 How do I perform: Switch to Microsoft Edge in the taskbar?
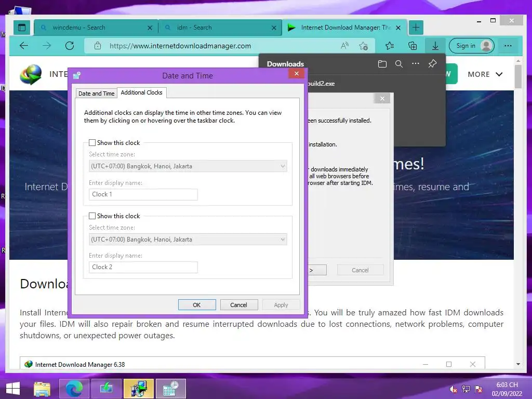(x=74, y=389)
